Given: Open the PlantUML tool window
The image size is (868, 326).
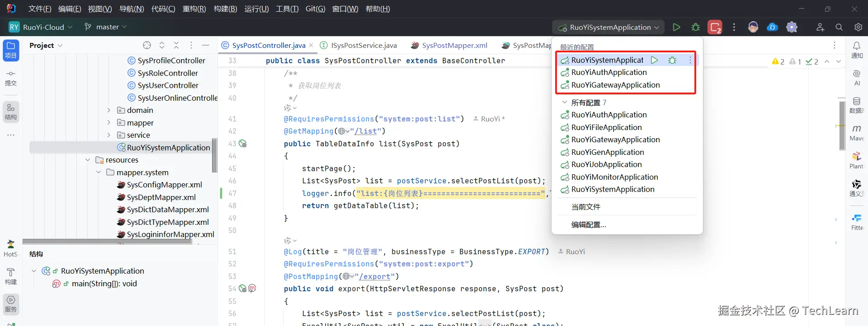Looking at the screenshot, I should point(857,161).
